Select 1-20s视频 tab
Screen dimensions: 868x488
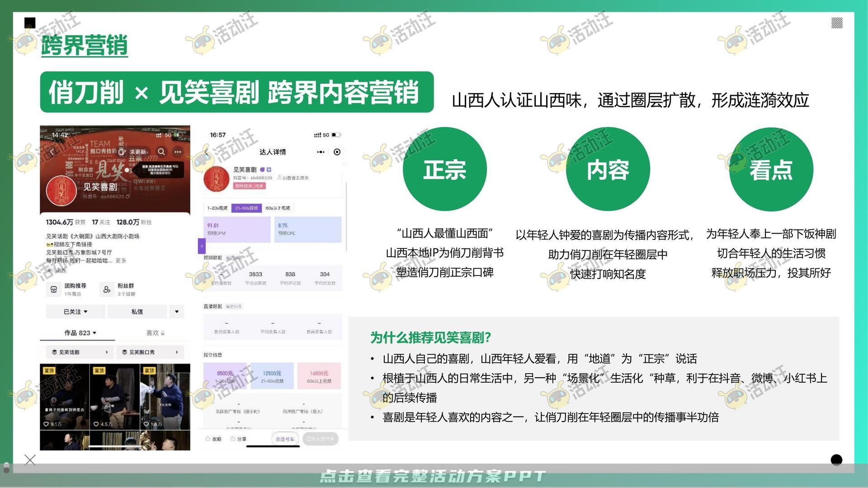coord(217,208)
